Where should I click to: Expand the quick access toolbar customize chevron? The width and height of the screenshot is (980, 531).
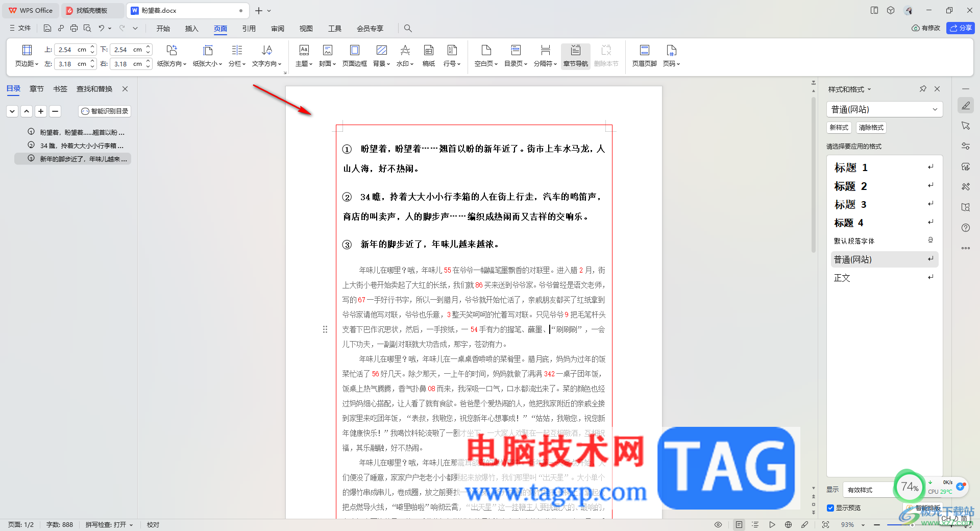coord(135,28)
